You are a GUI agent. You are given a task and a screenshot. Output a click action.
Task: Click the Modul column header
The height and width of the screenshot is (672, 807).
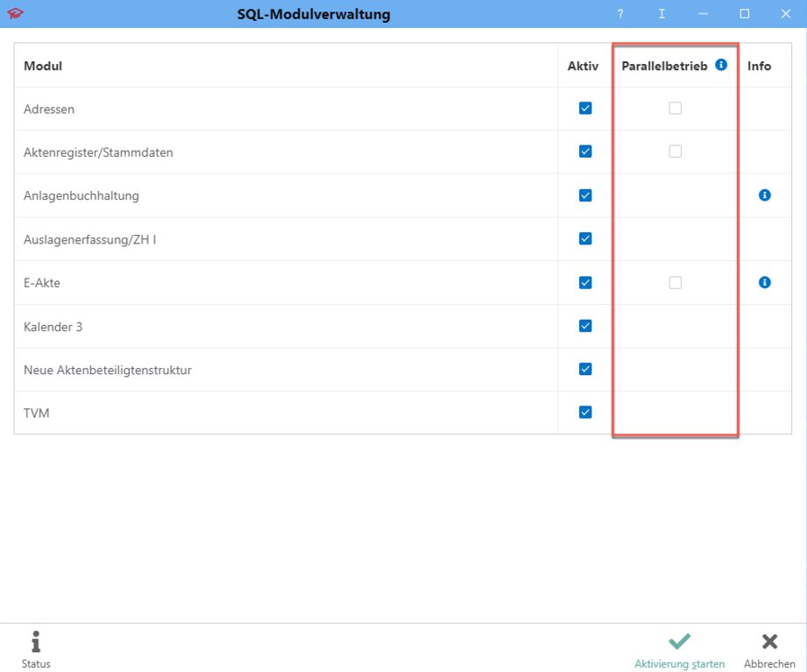[43, 66]
